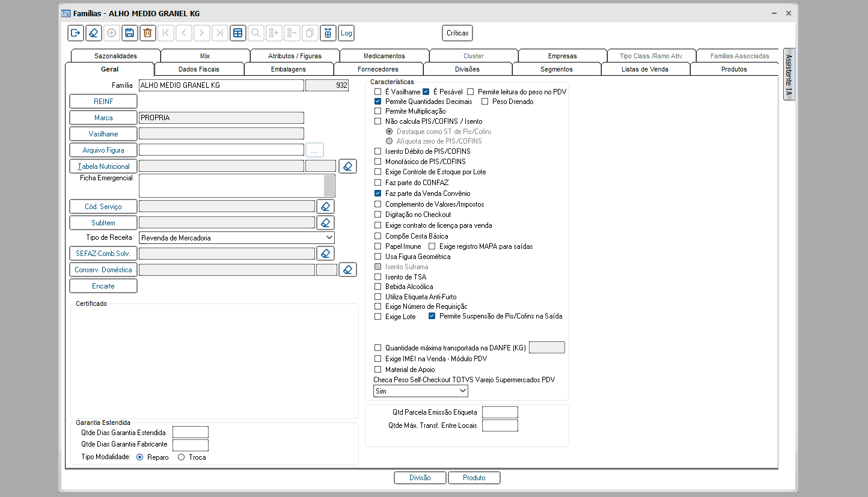Uncheck Faz parte da Venda Convênio
Image resolution: width=868 pixels, height=497 pixels.
[x=377, y=194]
